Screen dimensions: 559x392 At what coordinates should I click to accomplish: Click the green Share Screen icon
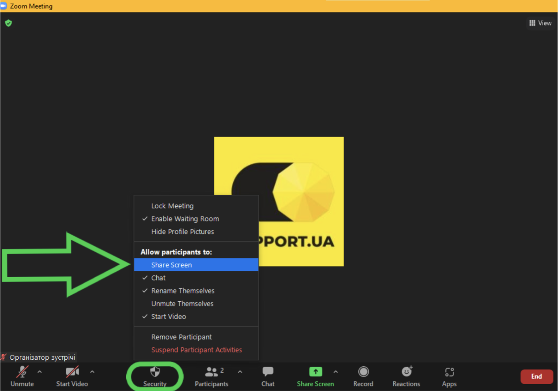(315, 372)
